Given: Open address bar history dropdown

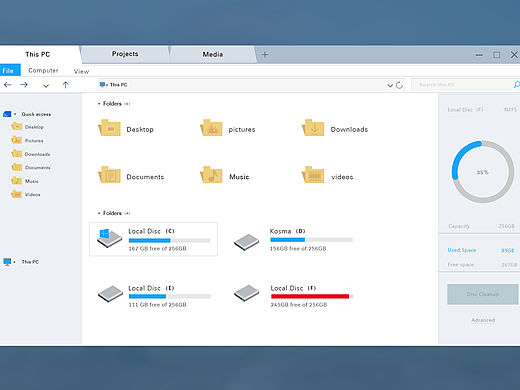Looking at the screenshot, I should coord(390,86).
